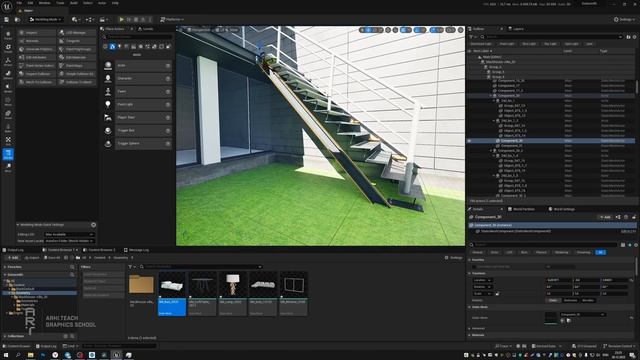Select Basic category in Place Actors
The width and height of the screenshot is (640, 360).
click(112, 47)
